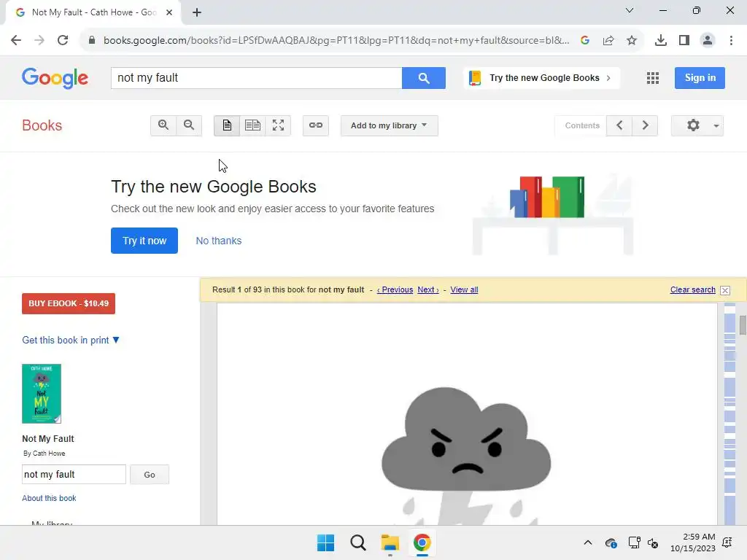Go to next page arrow
Viewport: 747px width, 560px height.
click(x=645, y=125)
